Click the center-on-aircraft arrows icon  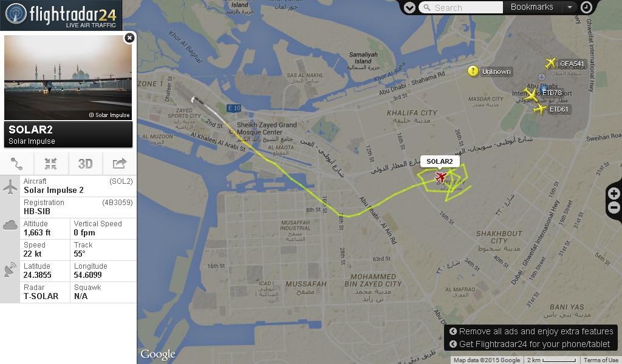[x=51, y=164]
